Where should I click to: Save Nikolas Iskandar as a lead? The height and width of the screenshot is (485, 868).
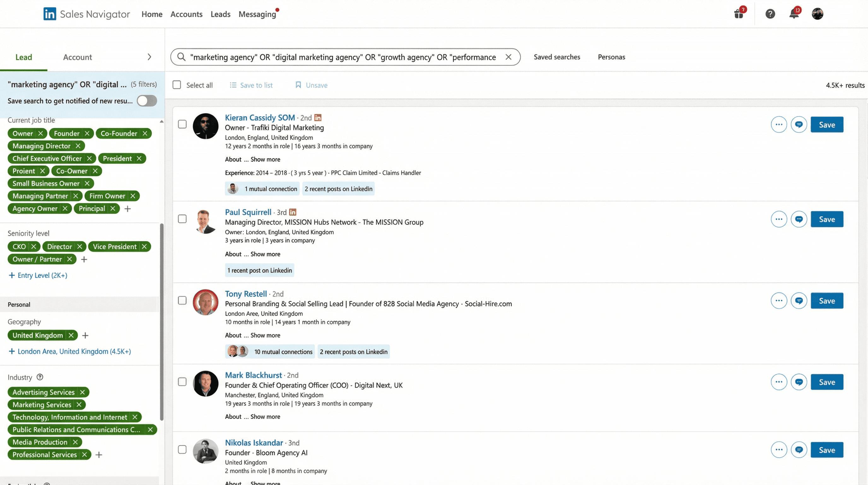pyautogui.click(x=827, y=450)
